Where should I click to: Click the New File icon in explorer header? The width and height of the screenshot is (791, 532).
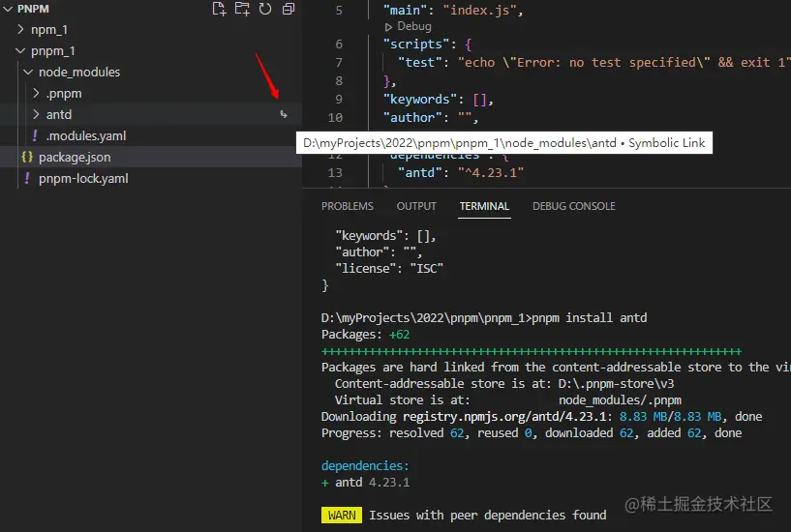tap(219, 9)
